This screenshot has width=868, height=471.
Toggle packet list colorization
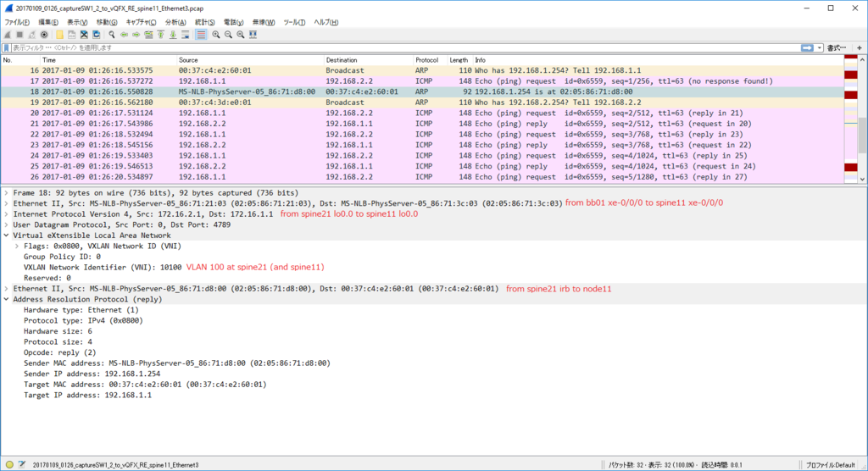(201, 35)
